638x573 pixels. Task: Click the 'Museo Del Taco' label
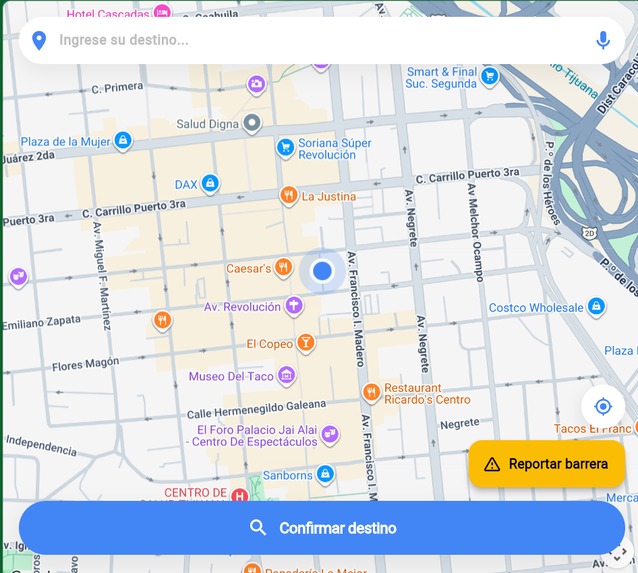[231, 376]
